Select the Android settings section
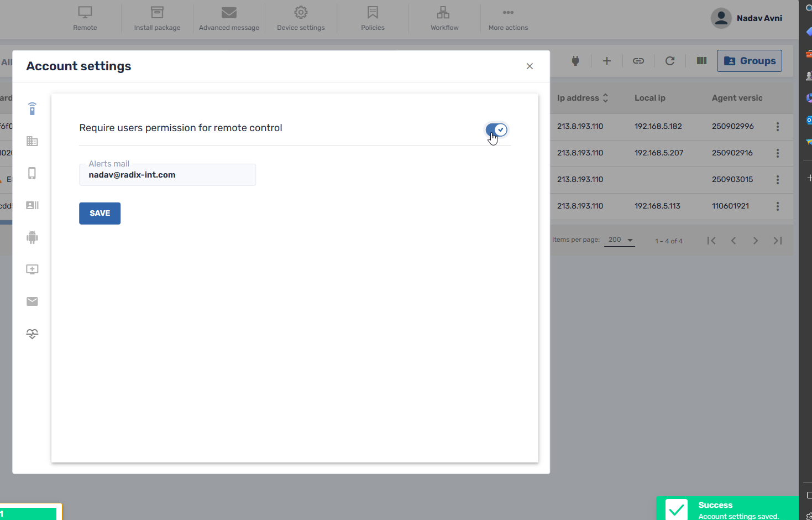 coord(32,237)
